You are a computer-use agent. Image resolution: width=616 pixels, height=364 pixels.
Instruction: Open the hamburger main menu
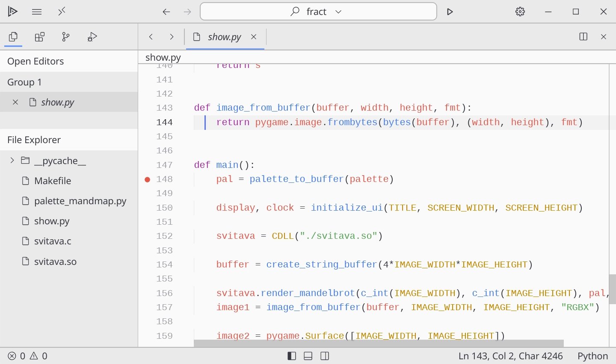tap(37, 12)
